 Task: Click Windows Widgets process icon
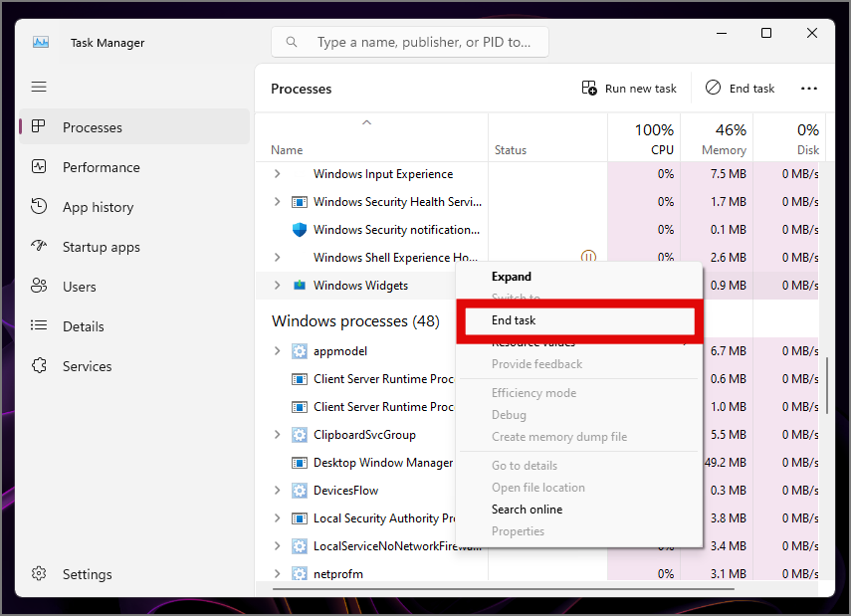click(300, 286)
